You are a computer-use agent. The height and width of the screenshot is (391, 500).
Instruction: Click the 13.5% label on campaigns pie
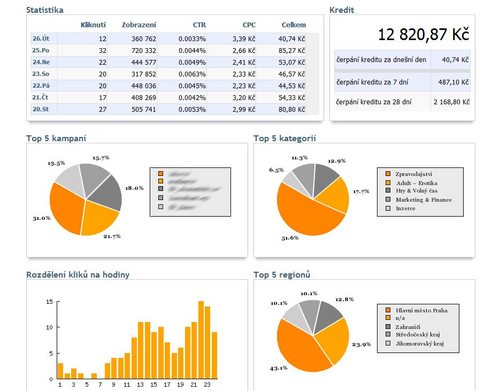tap(56, 163)
